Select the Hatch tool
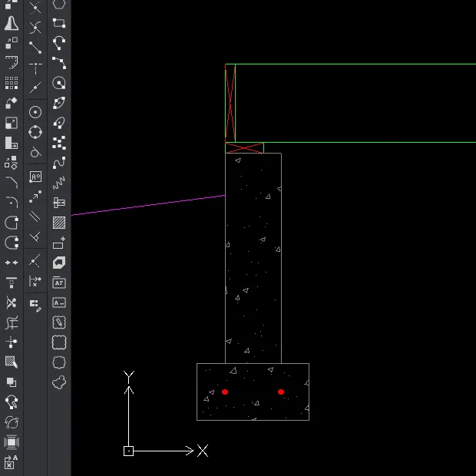 pyautogui.click(x=59, y=223)
